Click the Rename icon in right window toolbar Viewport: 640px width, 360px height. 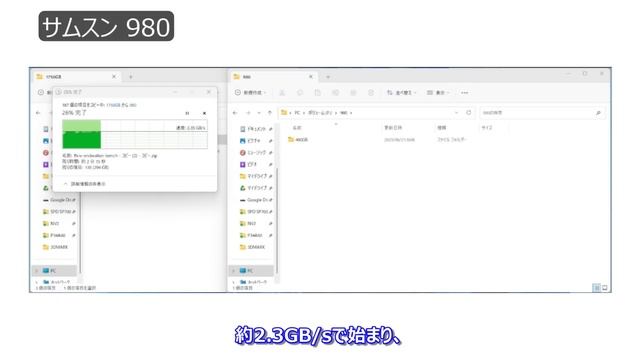tap(335, 93)
